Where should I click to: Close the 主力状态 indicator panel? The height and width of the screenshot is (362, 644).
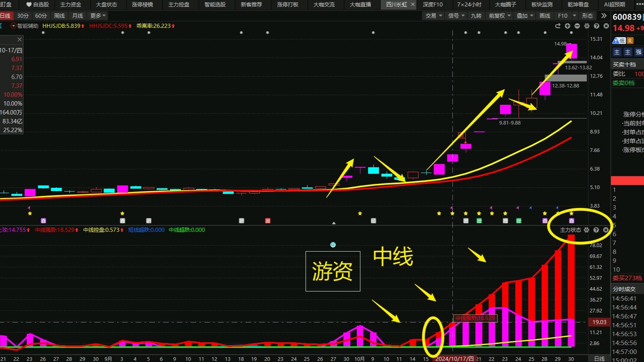606,230
